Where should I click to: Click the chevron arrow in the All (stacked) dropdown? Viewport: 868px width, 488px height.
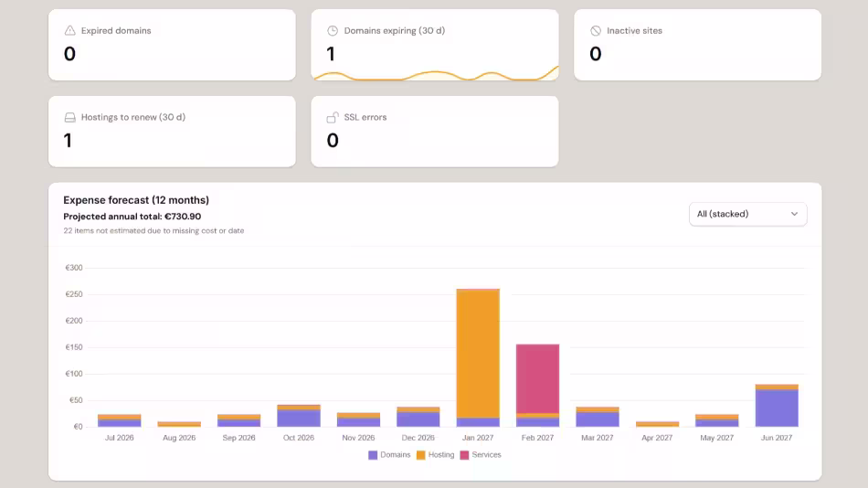pyautogui.click(x=794, y=214)
